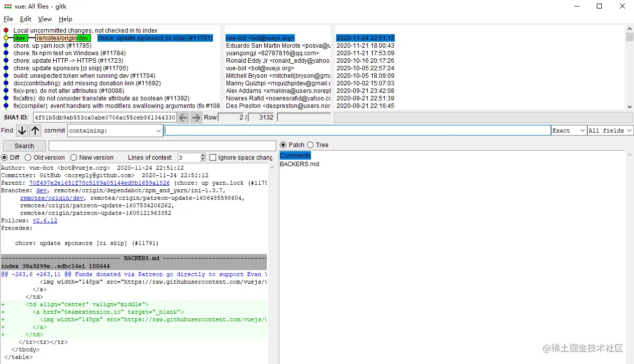Click the green dev branch label
The width and height of the screenshot is (634, 364).
pyautogui.click(x=20, y=38)
